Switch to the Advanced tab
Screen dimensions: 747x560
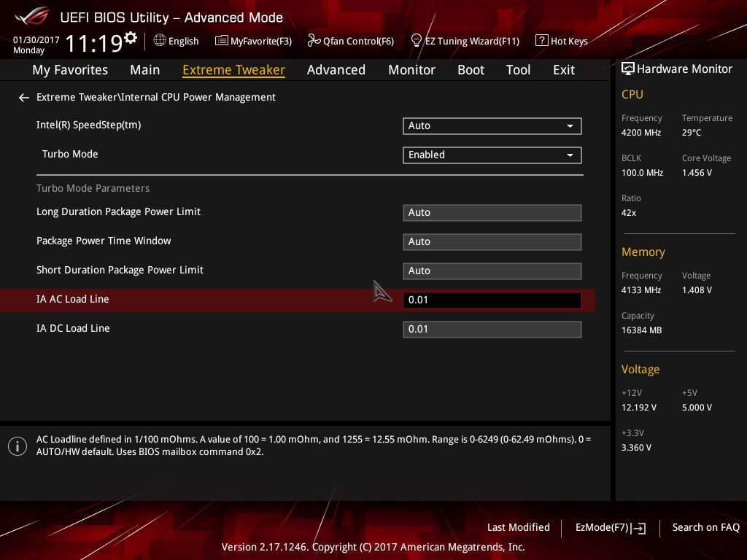(x=336, y=70)
